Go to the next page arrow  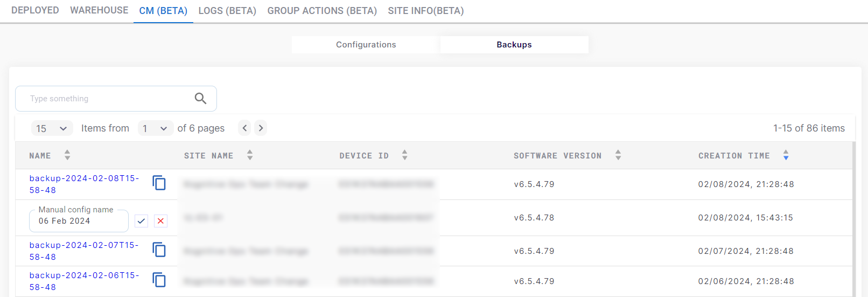point(261,128)
